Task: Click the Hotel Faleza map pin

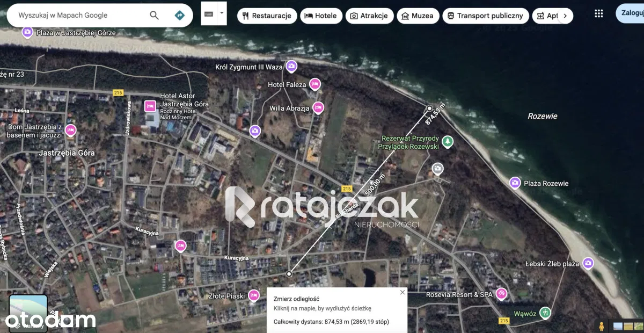Action: pyautogui.click(x=315, y=84)
